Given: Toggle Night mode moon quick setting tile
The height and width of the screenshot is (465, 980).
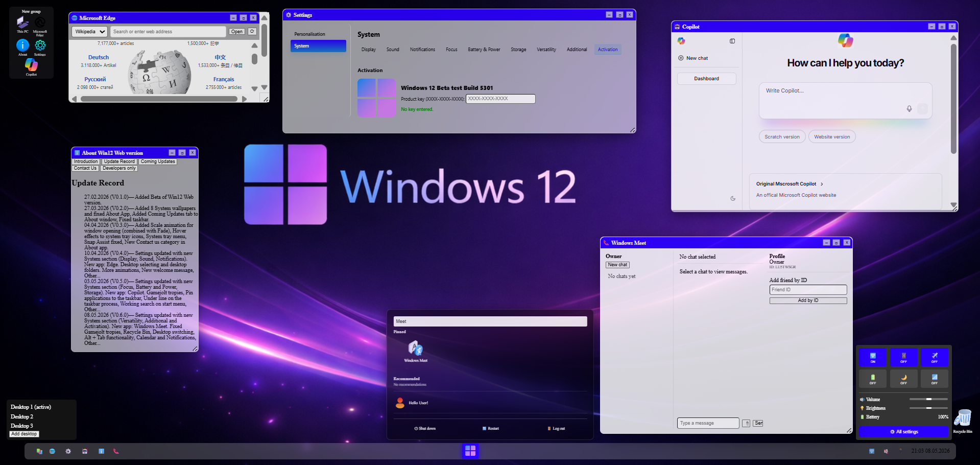Looking at the screenshot, I should 904,379.
